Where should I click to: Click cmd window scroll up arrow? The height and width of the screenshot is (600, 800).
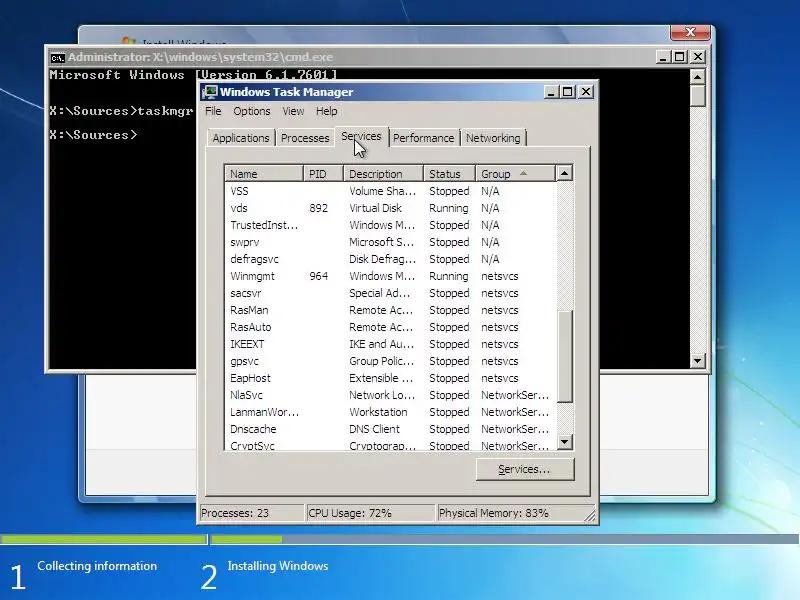(697, 77)
